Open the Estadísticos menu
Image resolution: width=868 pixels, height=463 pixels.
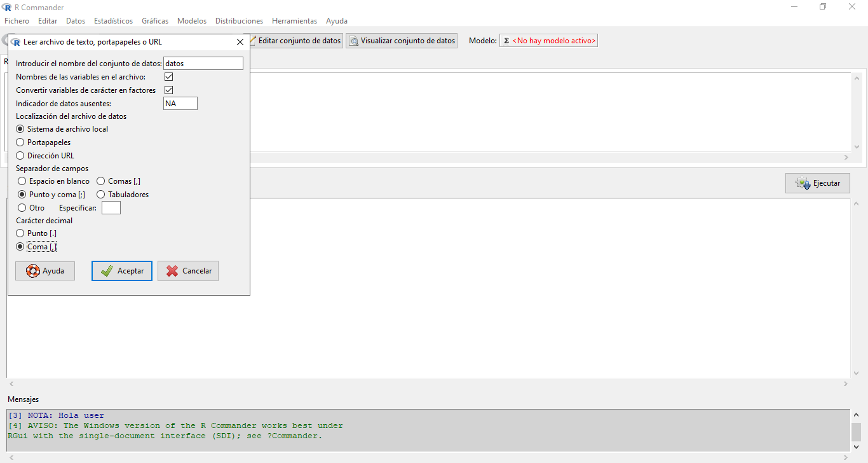click(113, 21)
